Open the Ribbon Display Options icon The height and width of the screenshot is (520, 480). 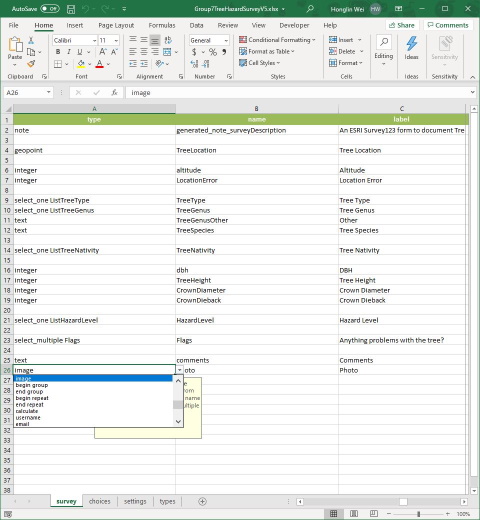(x=398, y=9)
